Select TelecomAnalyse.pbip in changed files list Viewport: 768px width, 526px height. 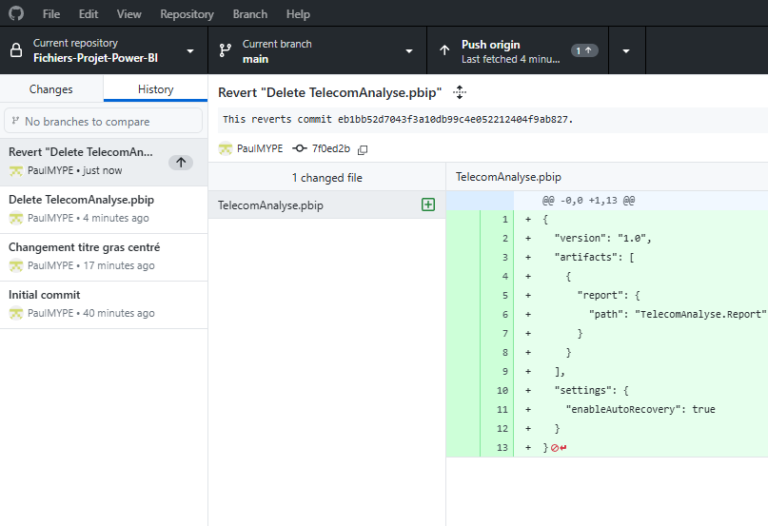coord(327,205)
